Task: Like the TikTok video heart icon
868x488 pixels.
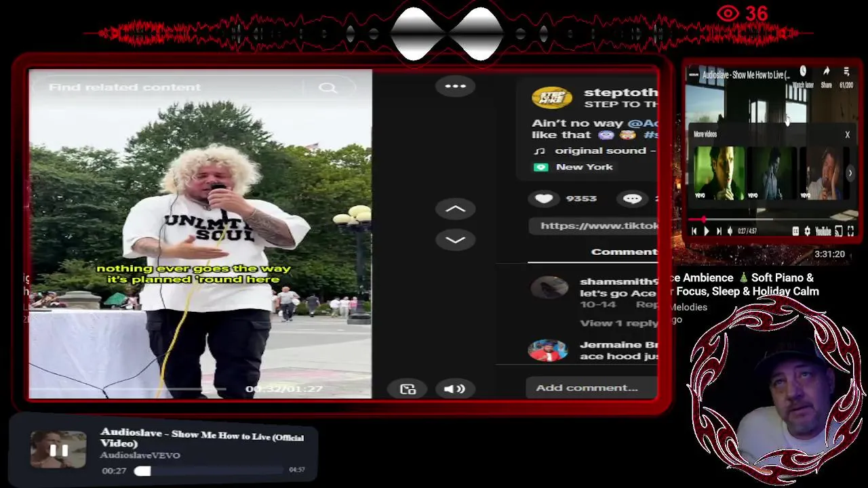Action: (x=544, y=199)
